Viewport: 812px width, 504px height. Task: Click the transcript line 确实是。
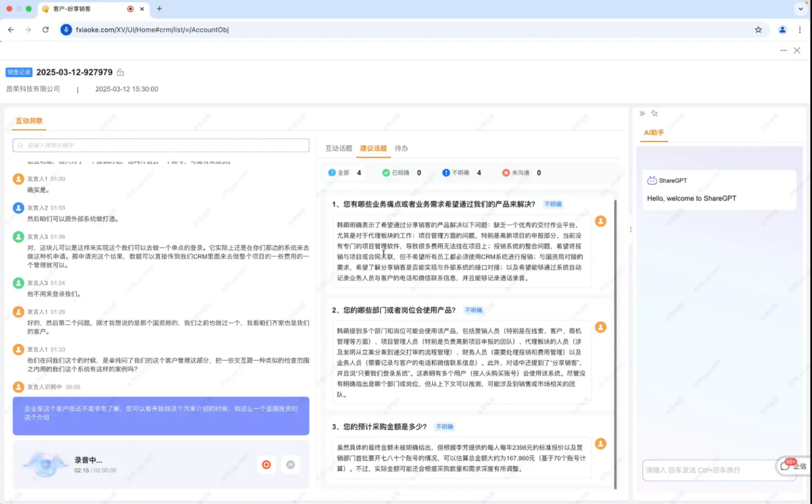pos(39,190)
